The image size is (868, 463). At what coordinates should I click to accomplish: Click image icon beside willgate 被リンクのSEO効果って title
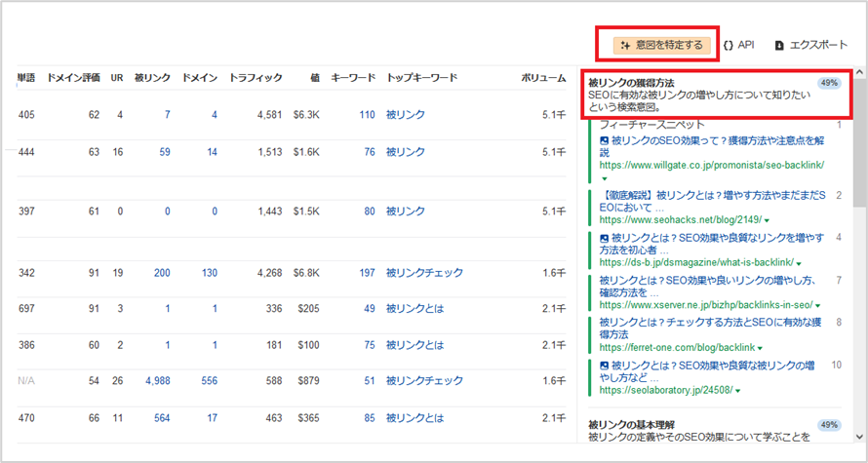(605, 141)
